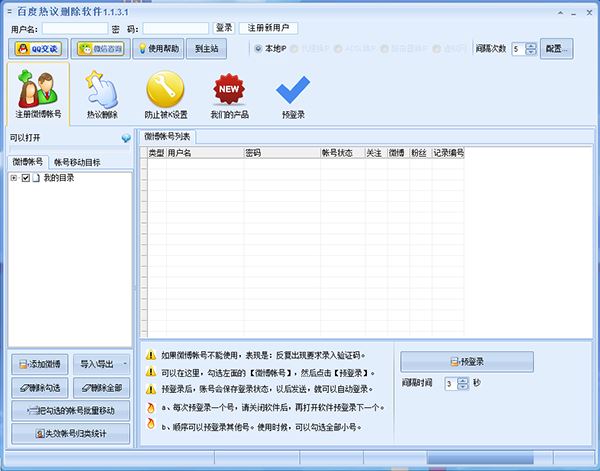The width and height of the screenshot is (600, 471).
Task: Toggle the 我的目录 checkbox
Action: click(26, 178)
